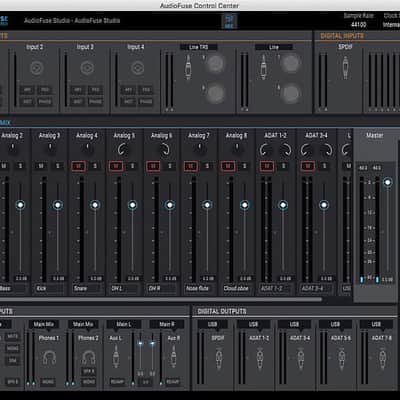Click the Phones 1 headphone icon
Image resolution: width=400 pixels, height=400 pixels.
[49, 358]
